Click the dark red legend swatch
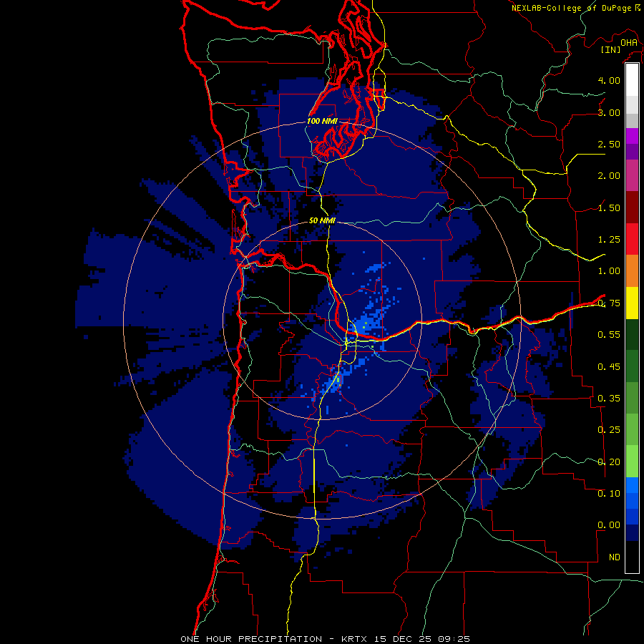Screen dimensions: 644x644 point(632,207)
